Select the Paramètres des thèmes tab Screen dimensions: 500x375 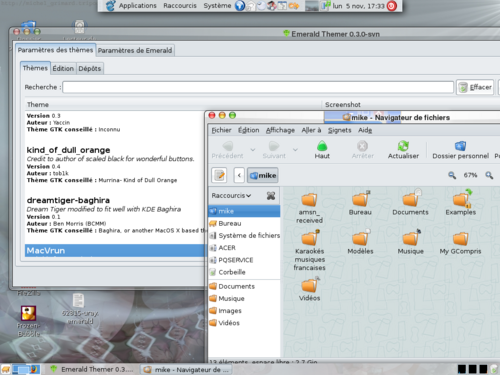55,50
